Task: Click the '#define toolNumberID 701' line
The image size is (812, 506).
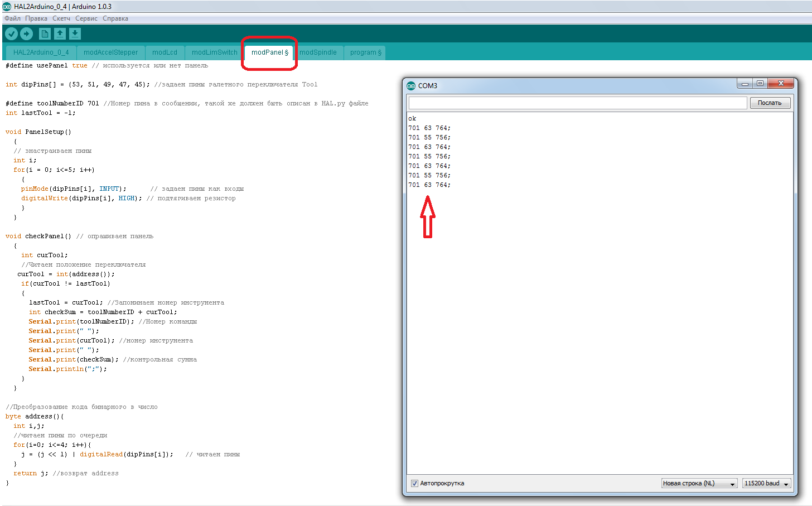Action: 187,103
